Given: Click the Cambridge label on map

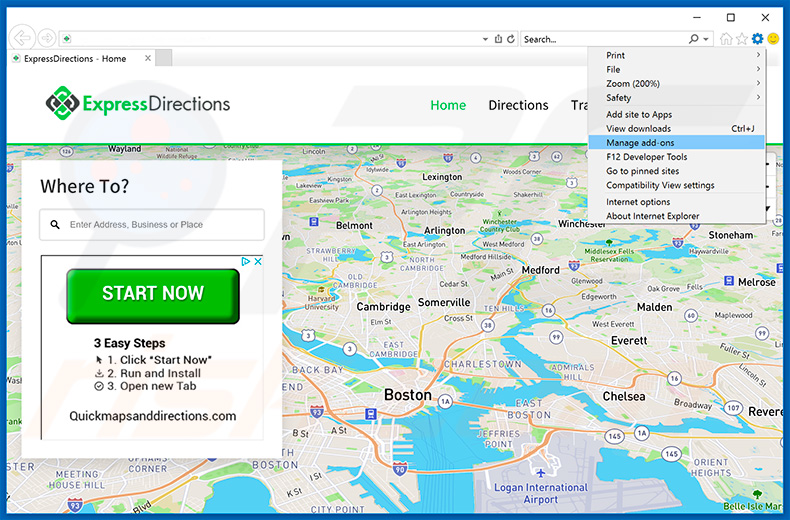Looking at the screenshot, I should [383, 306].
